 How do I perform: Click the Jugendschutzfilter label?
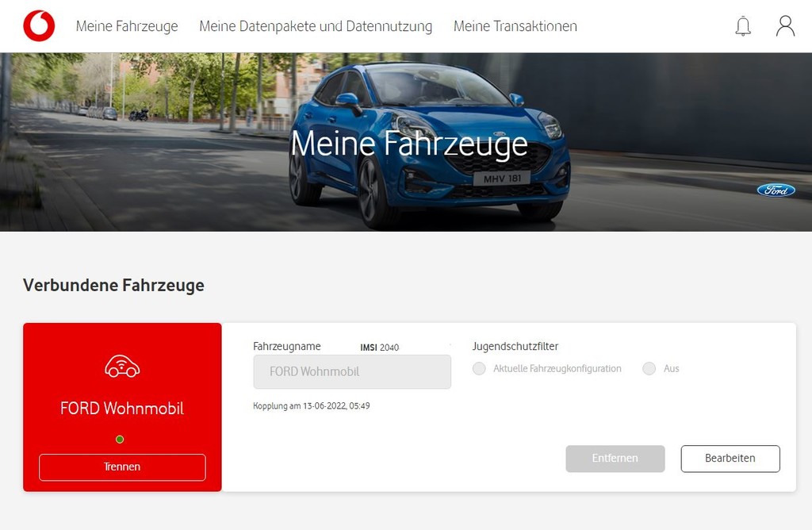tap(515, 346)
